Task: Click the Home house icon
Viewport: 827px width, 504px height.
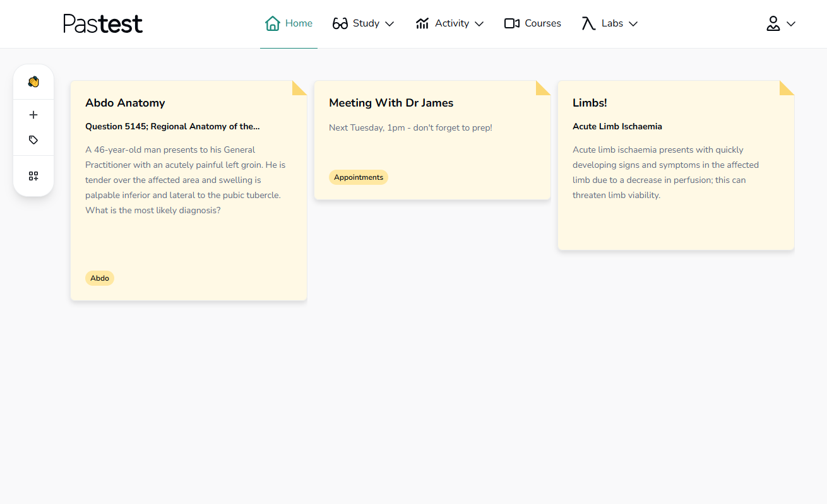Action: [273, 24]
